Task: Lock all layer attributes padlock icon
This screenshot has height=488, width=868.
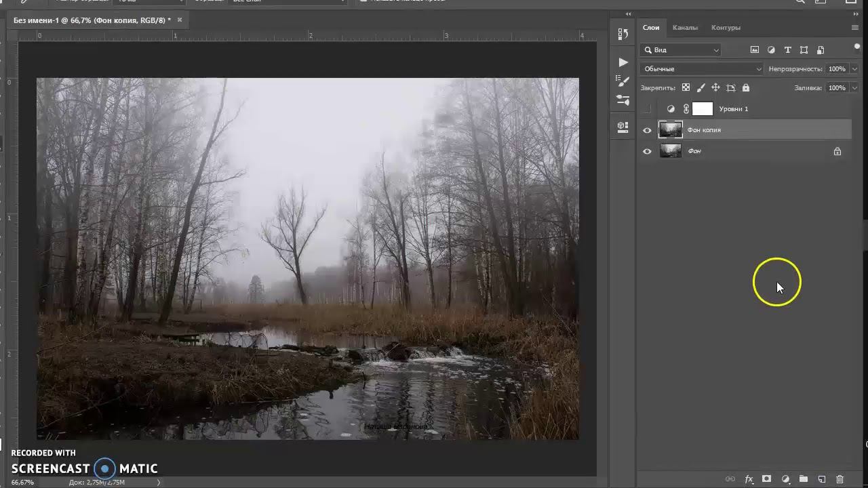Action: [746, 87]
